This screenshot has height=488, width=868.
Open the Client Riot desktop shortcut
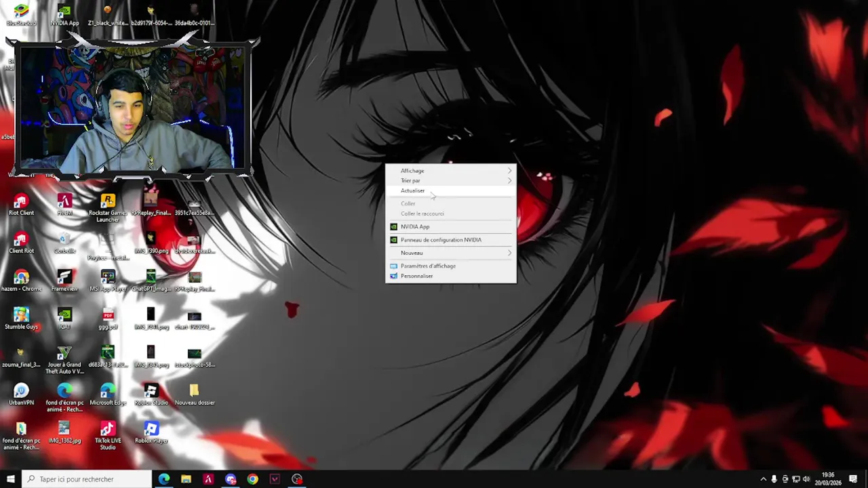(21, 243)
